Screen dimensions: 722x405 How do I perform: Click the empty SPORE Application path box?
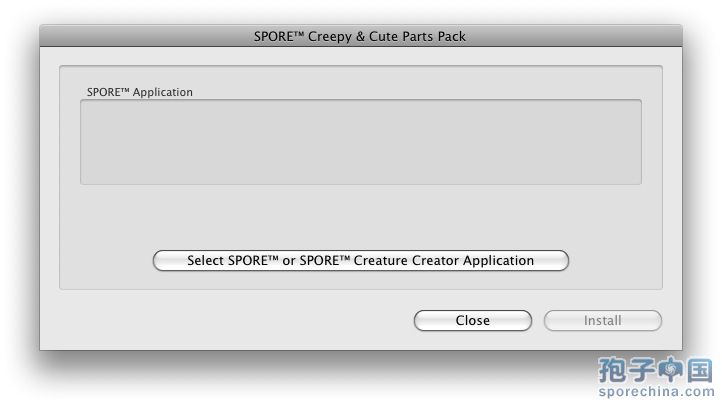point(360,141)
